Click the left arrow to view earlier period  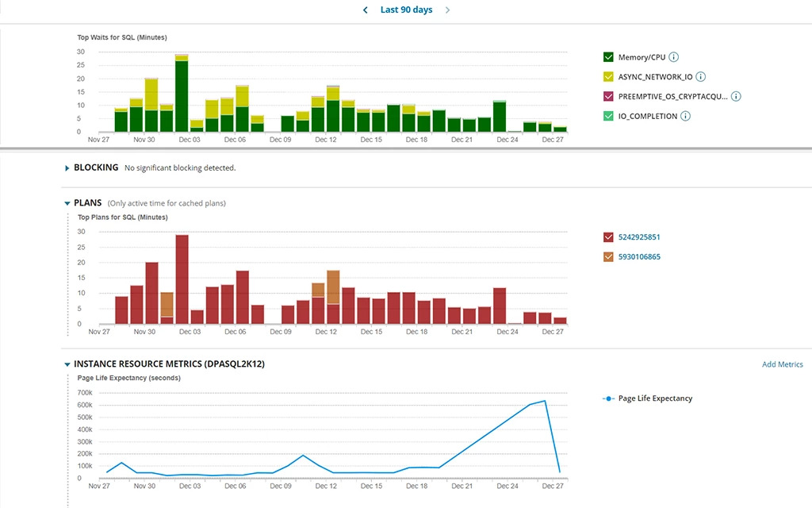(x=365, y=10)
